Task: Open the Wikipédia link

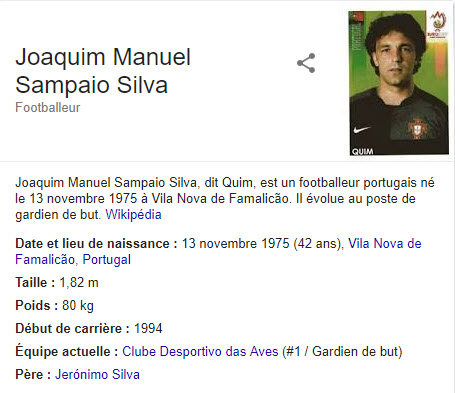Action: click(133, 215)
